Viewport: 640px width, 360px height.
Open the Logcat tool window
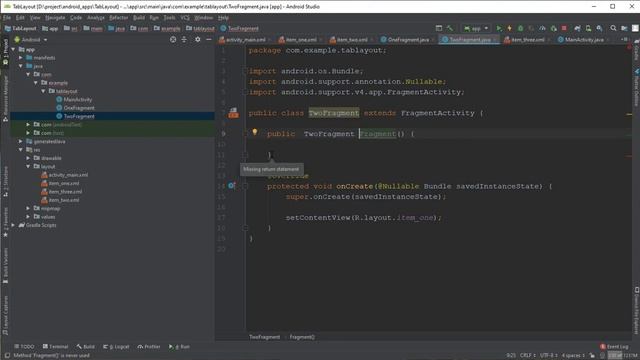pyautogui.click(x=116, y=347)
